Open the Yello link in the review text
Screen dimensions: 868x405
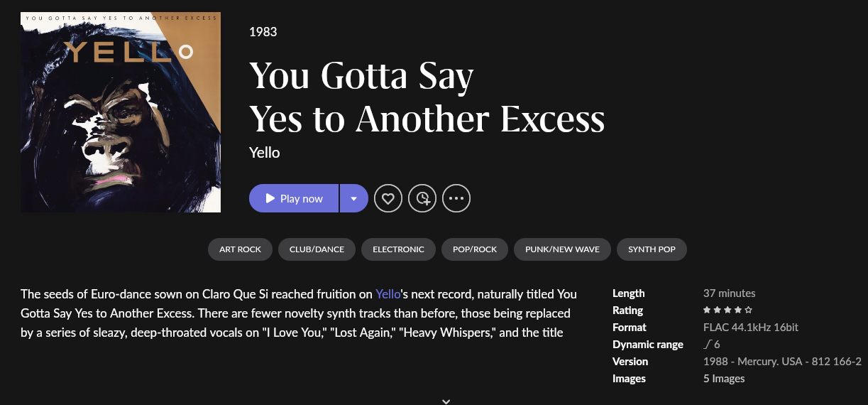click(388, 293)
